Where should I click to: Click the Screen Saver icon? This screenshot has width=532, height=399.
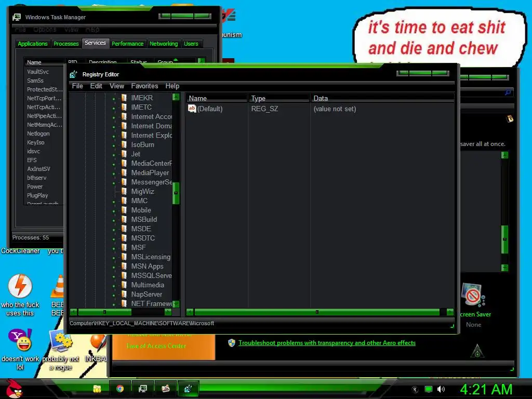click(473, 295)
